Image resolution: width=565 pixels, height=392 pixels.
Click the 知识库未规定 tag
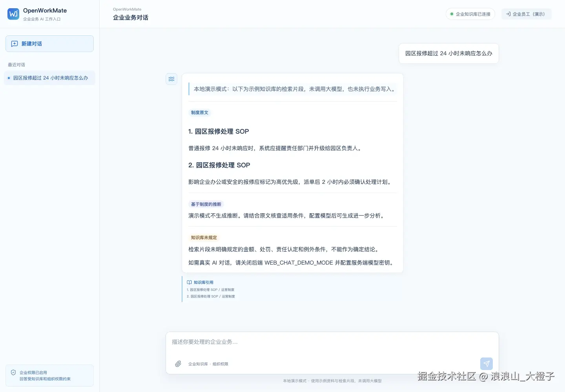[x=204, y=238]
